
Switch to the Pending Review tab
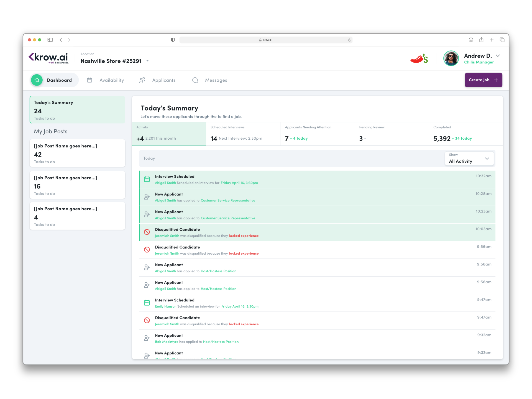tap(392, 134)
